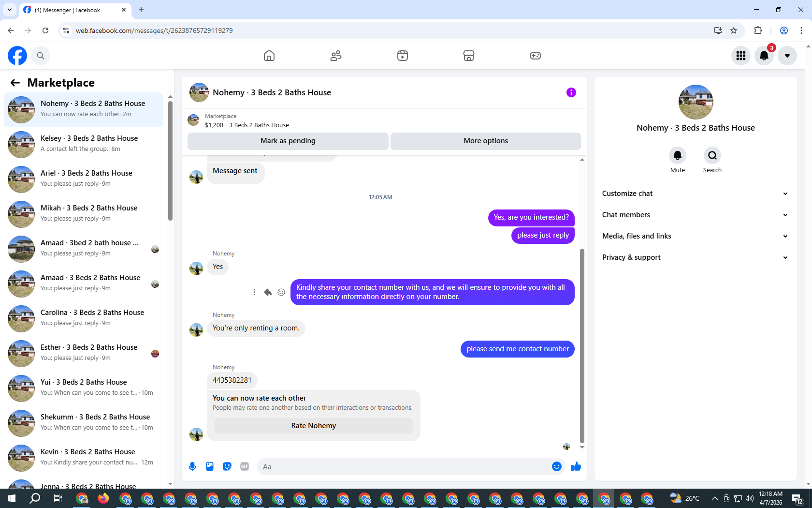812x508 pixels.
Task: Select the Messenger Facebook browser tab
Action: coord(75,10)
